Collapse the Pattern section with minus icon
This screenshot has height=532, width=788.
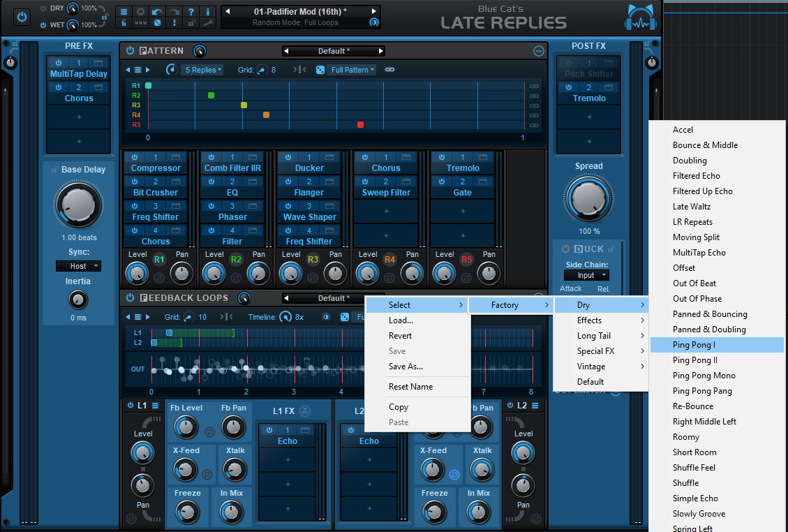pos(538,51)
